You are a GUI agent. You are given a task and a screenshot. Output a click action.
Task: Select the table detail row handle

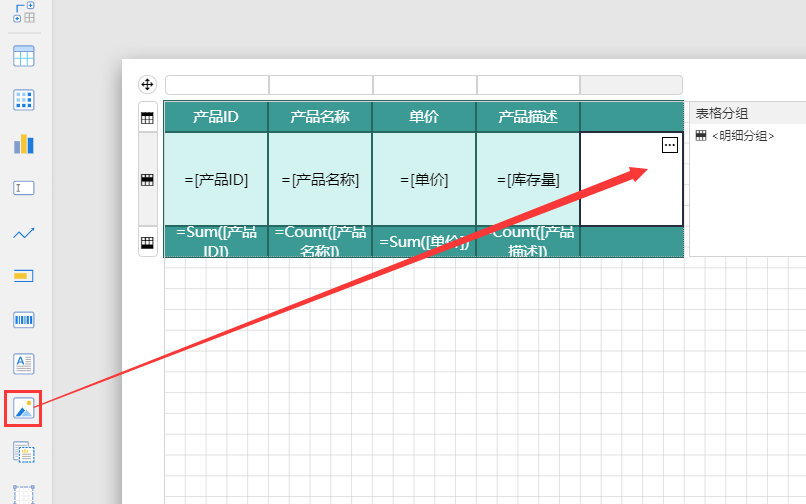click(148, 179)
